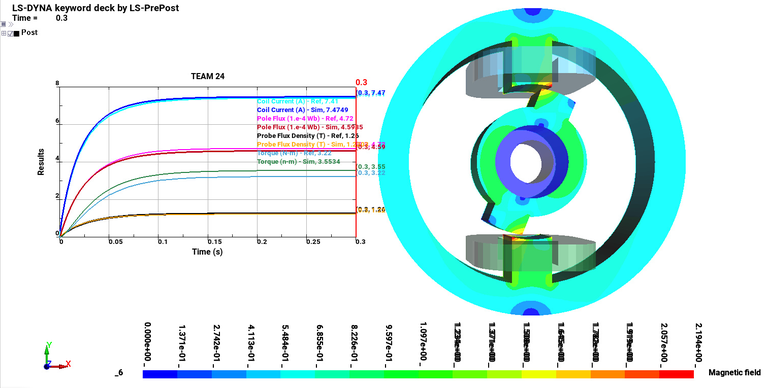
Task: Click dark blue start of color bar
Action: coord(160,374)
